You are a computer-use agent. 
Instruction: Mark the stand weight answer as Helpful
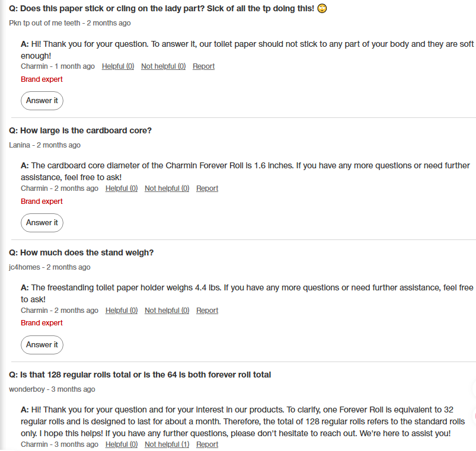(122, 311)
